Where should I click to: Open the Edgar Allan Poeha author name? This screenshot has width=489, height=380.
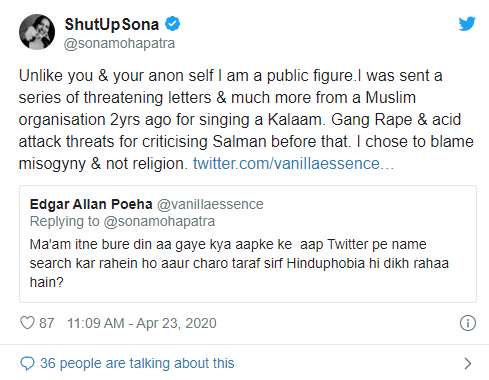click(91, 204)
